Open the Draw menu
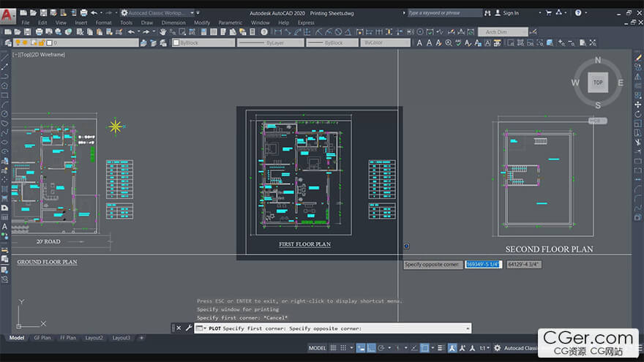Viewport: 644px width, 362px height. click(x=146, y=23)
